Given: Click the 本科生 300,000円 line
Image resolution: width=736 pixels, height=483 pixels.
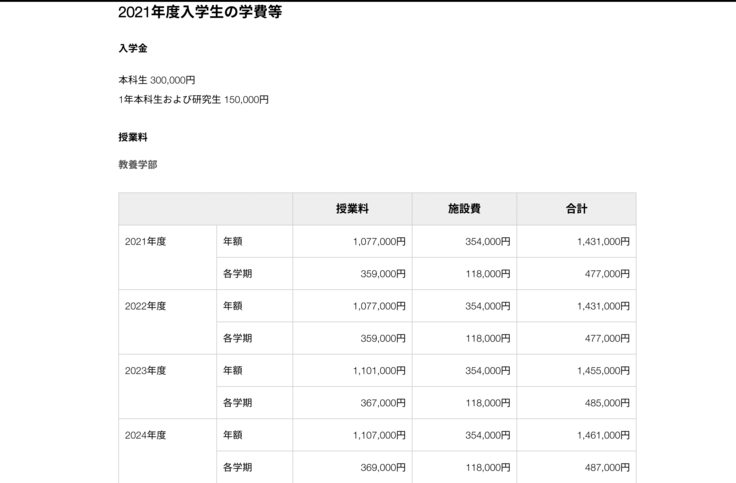Looking at the screenshot, I should 157,80.
